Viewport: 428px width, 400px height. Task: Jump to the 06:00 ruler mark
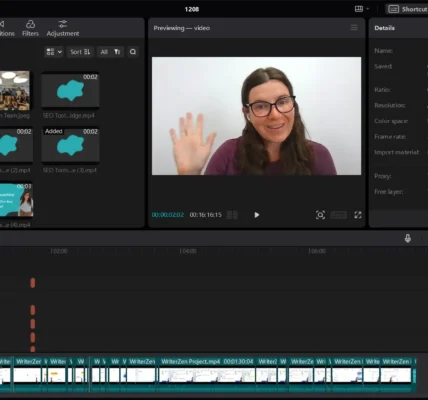pos(317,251)
